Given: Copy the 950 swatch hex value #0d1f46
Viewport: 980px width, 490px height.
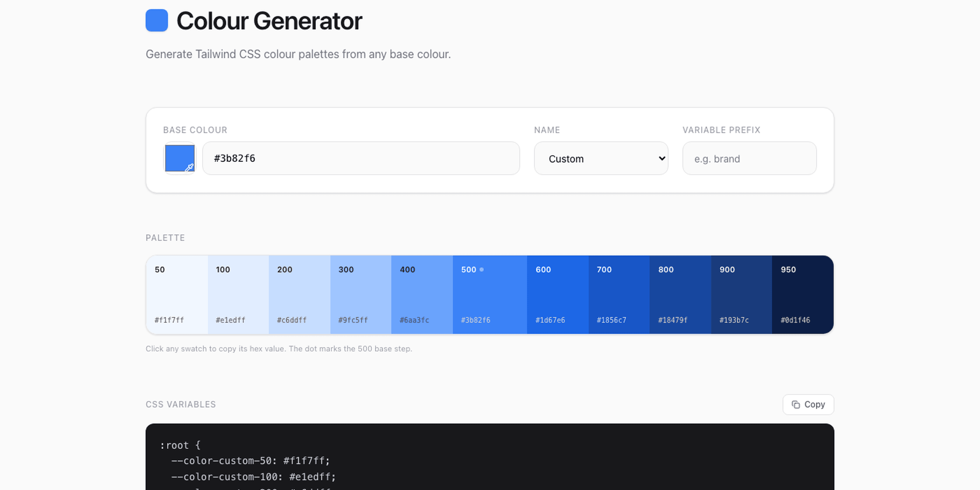Looking at the screenshot, I should 802,295.
